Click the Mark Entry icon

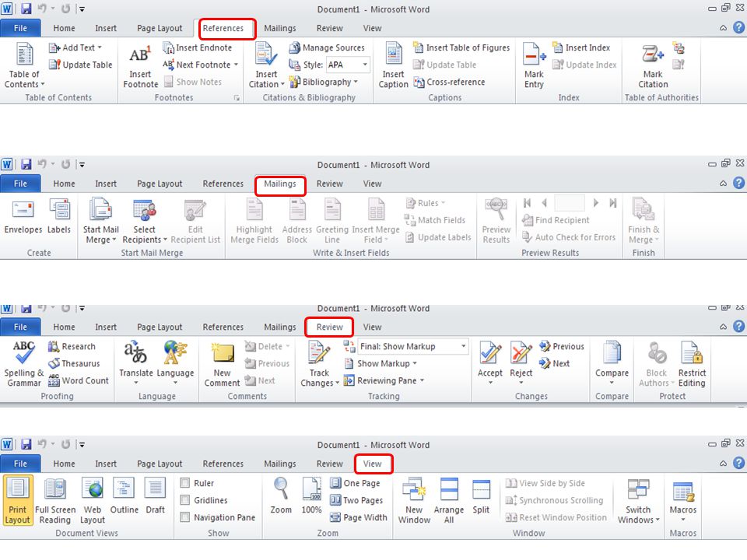[534, 54]
